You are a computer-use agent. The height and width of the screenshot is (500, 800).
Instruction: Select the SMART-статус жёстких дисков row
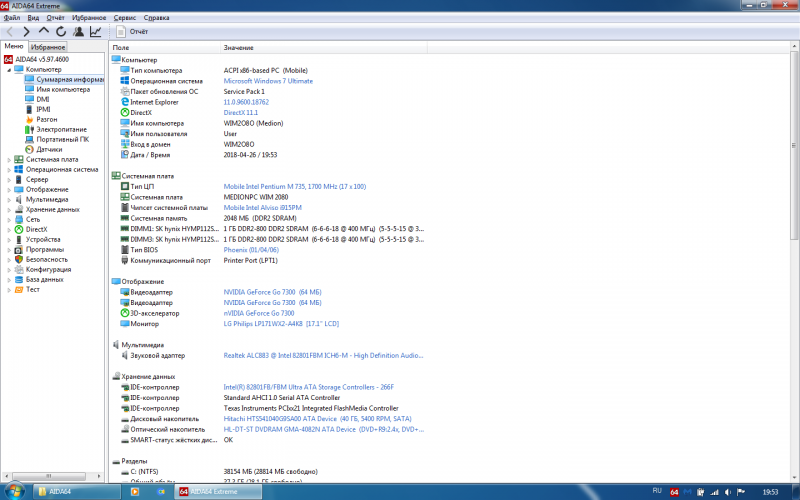[x=269, y=440]
